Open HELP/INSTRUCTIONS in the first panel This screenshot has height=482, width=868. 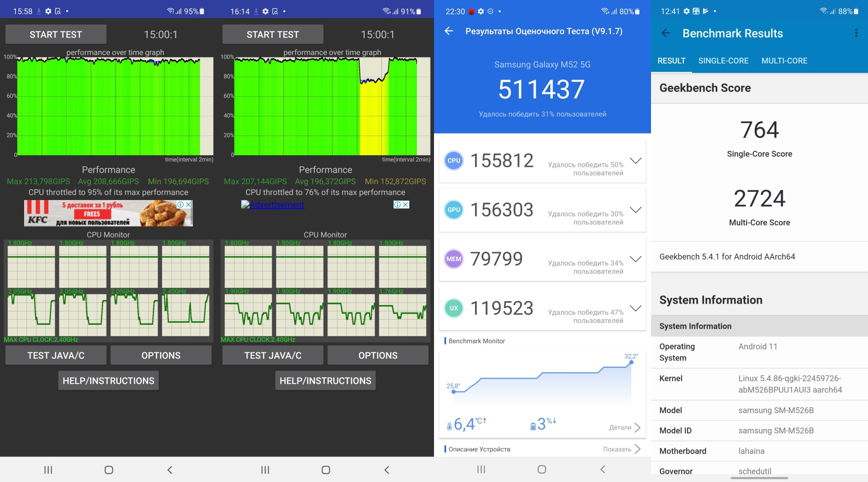108,381
